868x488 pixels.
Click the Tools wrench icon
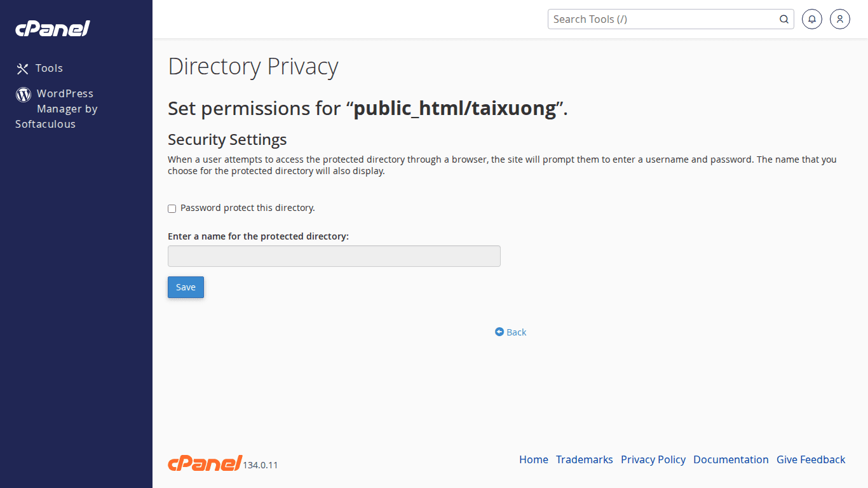tap(23, 69)
